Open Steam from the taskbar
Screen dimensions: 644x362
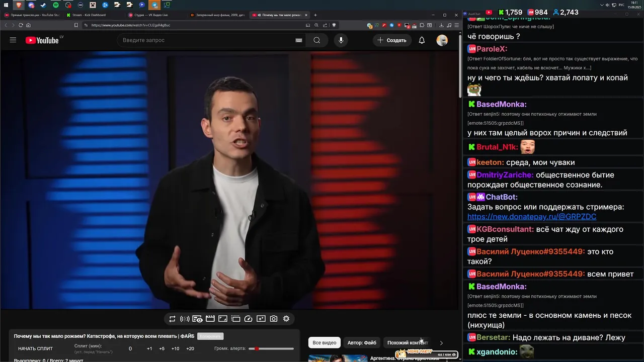43,5
